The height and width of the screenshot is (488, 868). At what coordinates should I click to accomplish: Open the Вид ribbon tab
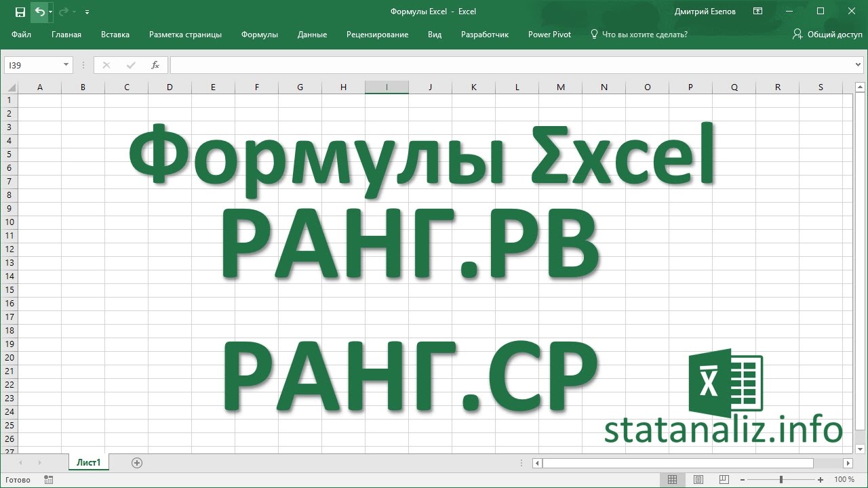(x=435, y=34)
